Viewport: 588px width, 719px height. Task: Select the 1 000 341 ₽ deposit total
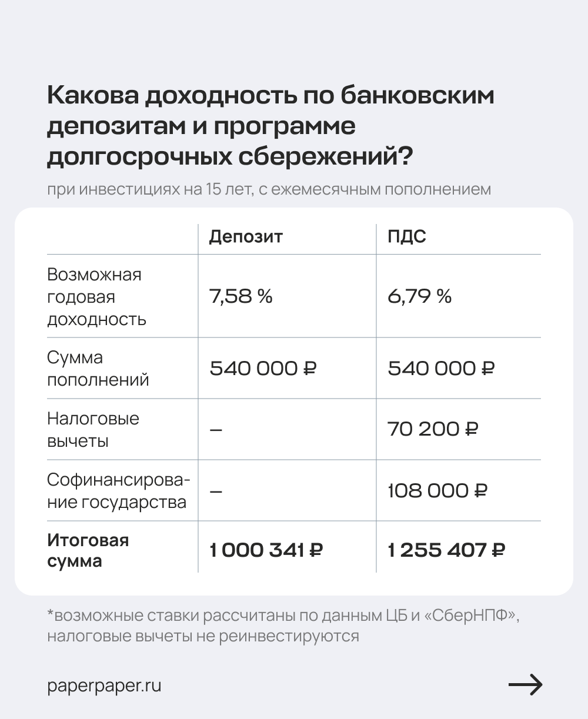click(x=266, y=551)
